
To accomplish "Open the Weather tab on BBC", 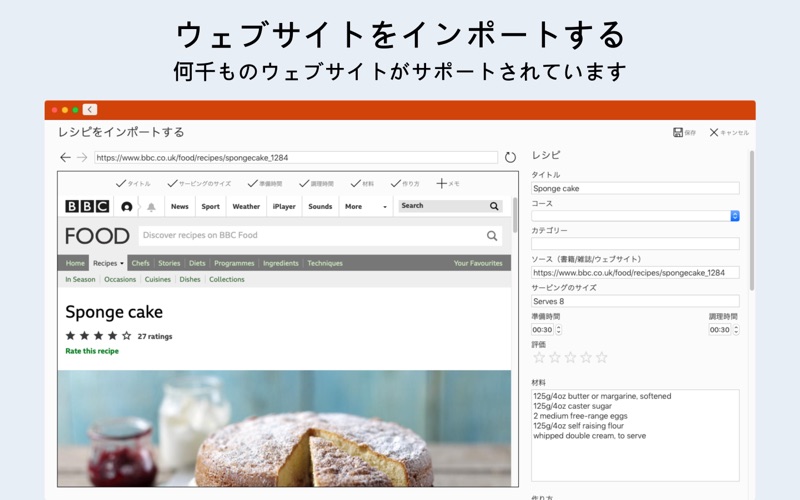I will coord(246,207).
